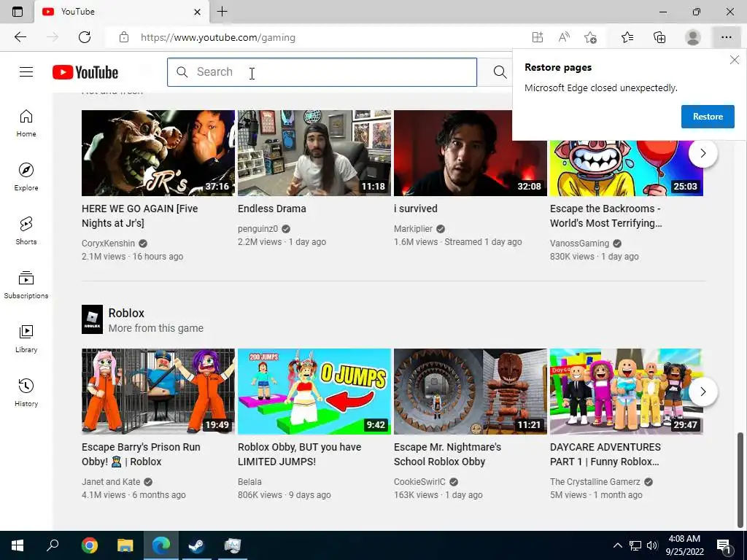Image resolution: width=747 pixels, height=560 pixels.
Task: Open the Edge profile avatar
Action: (693, 37)
